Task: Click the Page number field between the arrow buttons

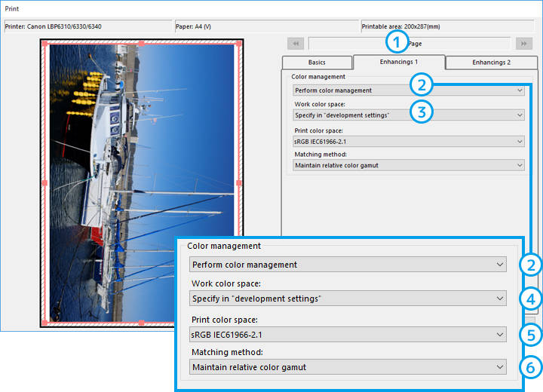Action: pos(410,44)
